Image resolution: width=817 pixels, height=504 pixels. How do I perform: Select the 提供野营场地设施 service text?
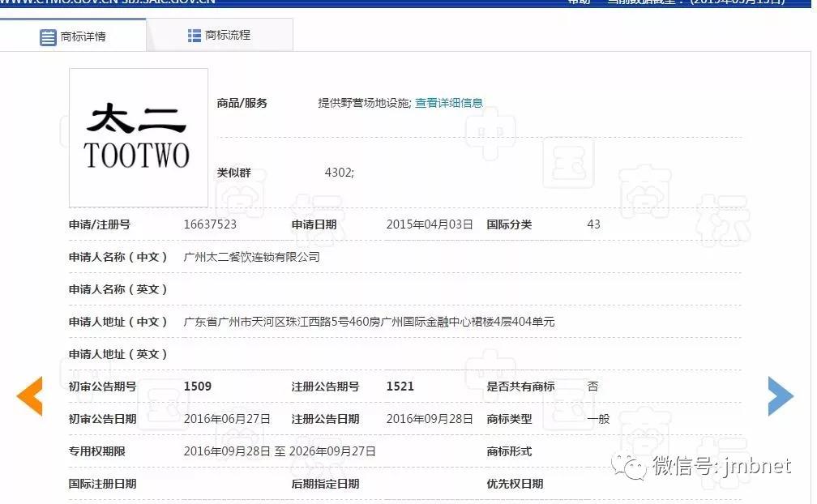click(x=365, y=103)
